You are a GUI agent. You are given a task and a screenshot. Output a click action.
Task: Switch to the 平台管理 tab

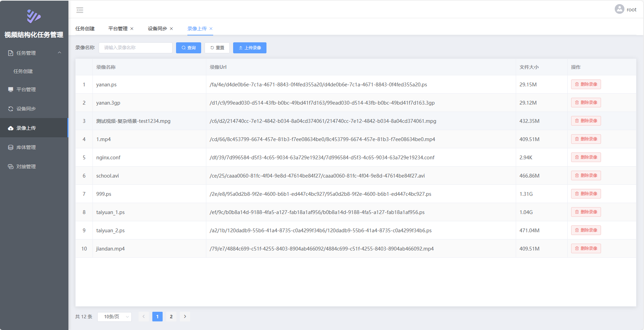click(x=118, y=29)
